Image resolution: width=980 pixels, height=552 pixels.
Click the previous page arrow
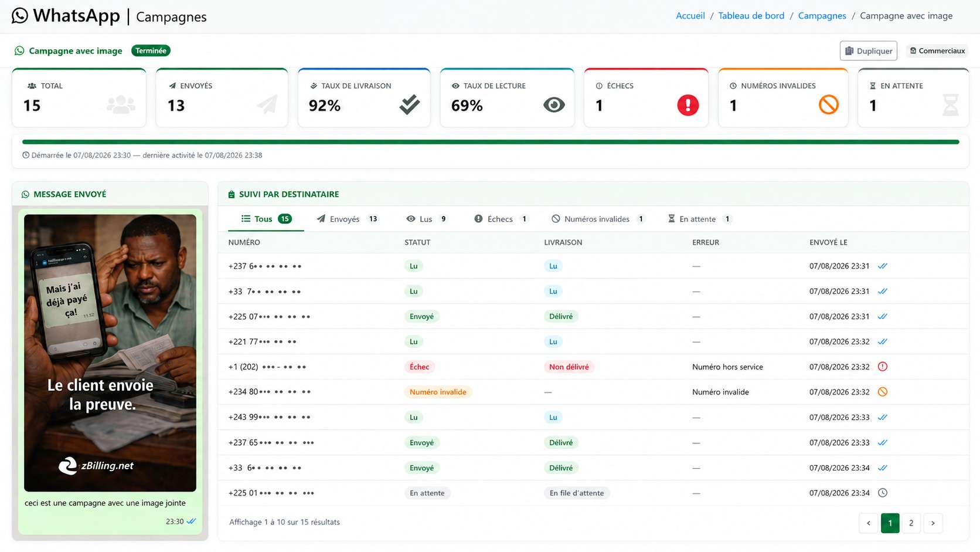pos(868,523)
